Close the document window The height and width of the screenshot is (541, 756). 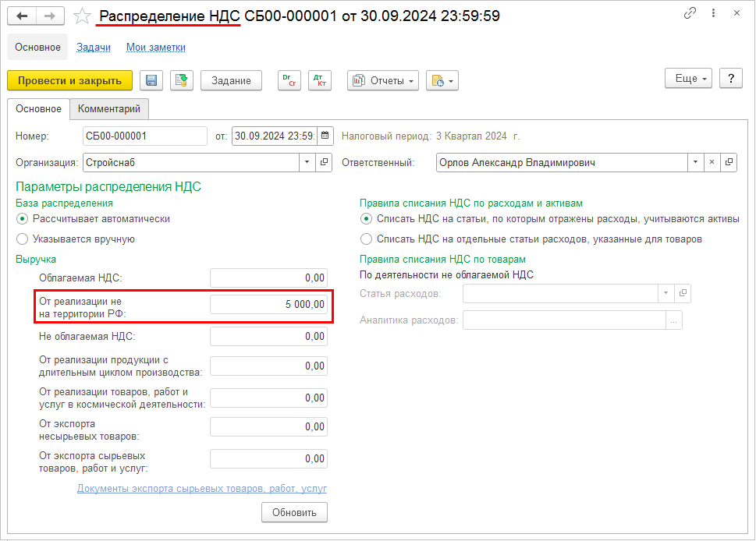coord(736,13)
